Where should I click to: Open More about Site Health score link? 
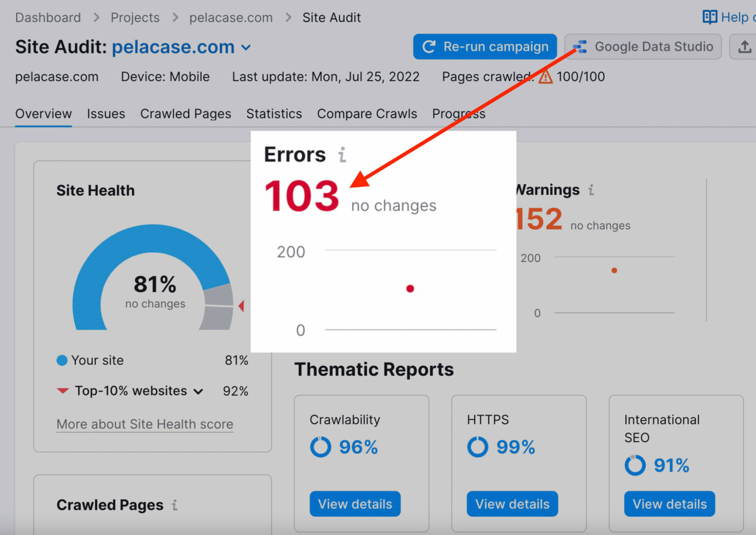pos(145,424)
